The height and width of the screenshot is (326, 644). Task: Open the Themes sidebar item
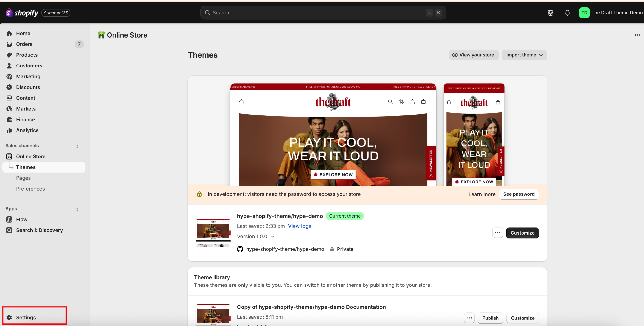(x=44, y=167)
